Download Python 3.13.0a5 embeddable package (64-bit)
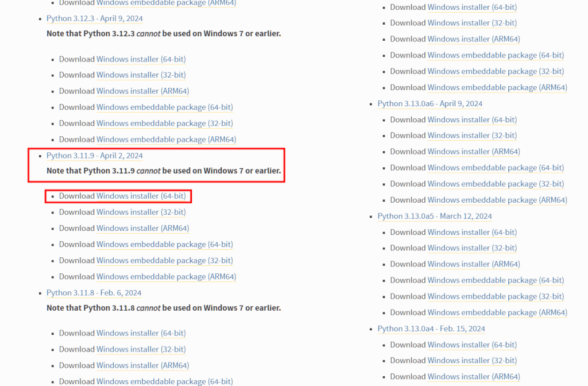The height and width of the screenshot is (386, 588). point(496,280)
